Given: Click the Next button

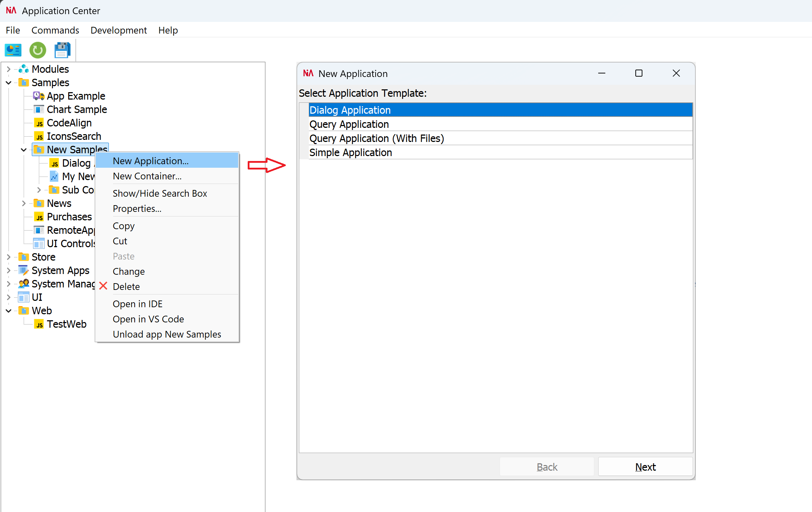Looking at the screenshot, I should pyautogui.click(x=645, y=466).
